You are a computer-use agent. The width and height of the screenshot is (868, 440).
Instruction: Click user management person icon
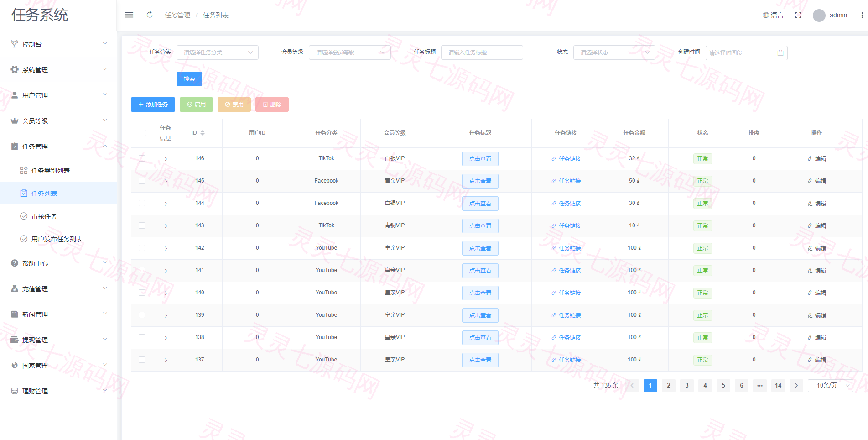15,95
